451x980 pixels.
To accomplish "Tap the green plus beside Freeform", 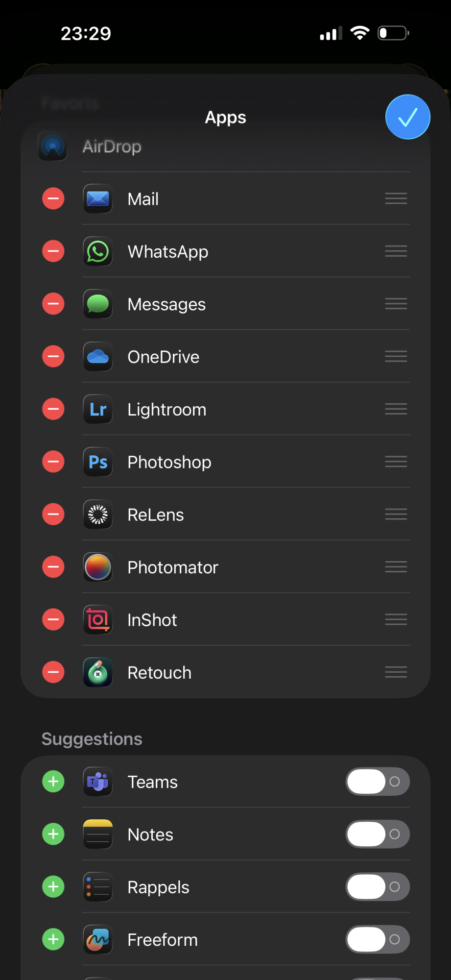I will 53,939.
